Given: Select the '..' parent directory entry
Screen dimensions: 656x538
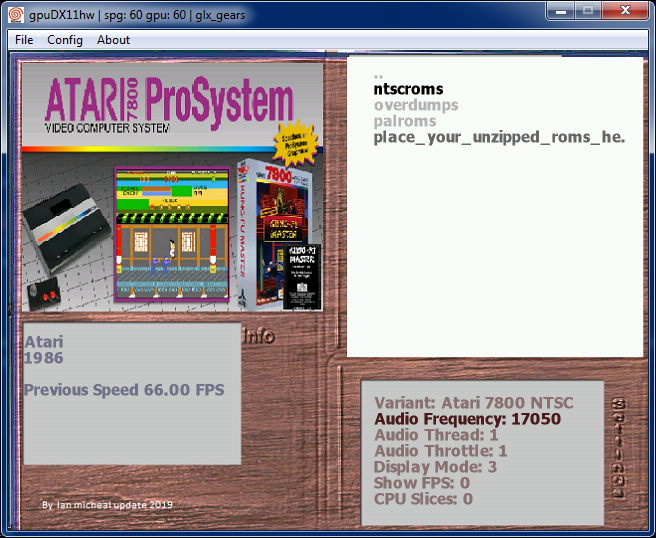Looking at the screenshot, I should (x=378, y=76).
